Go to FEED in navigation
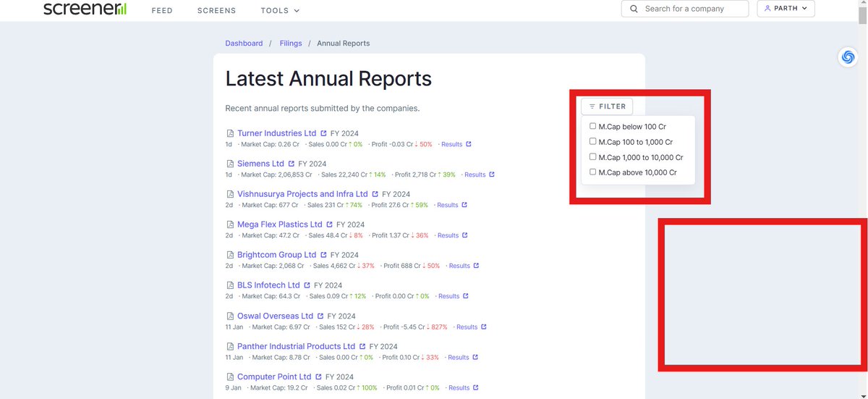 coord(162,11)
